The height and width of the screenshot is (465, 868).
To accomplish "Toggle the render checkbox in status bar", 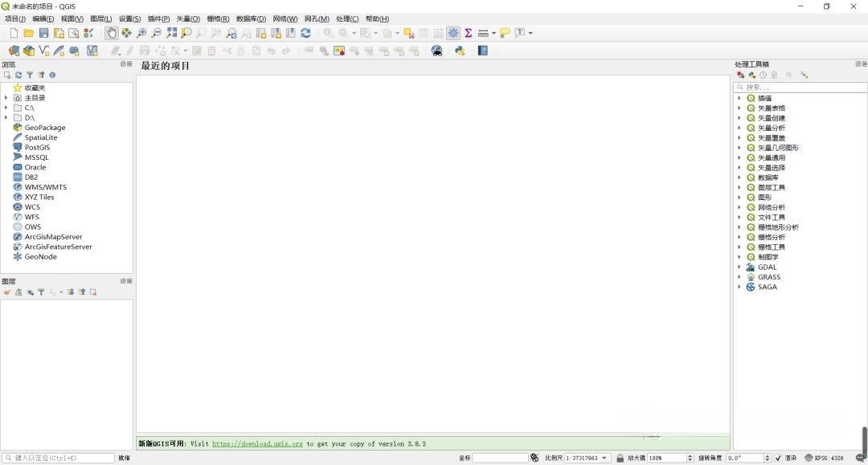I will tap(778, 458).
